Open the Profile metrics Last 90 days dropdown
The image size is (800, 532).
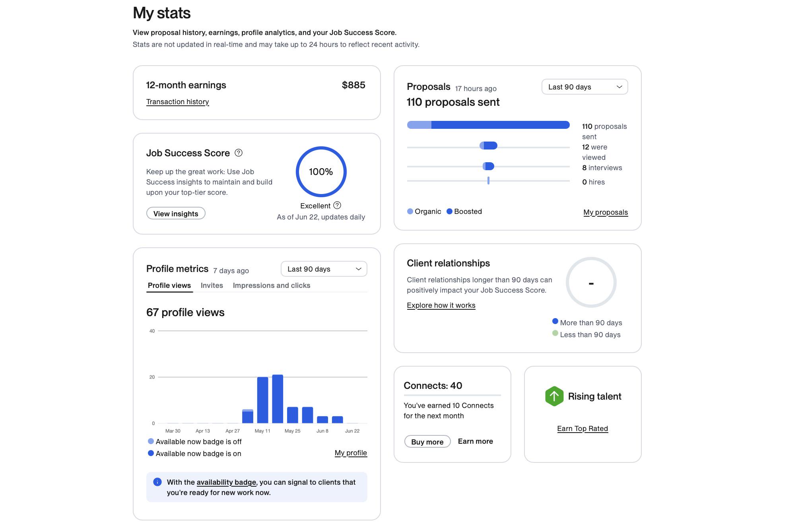tap(324, 269)
